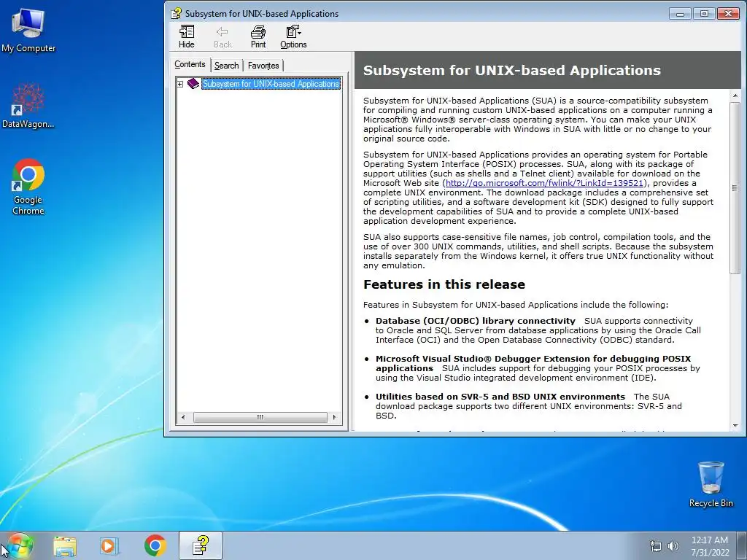Click 'Database (OCI/ODBC) library connectivity' text
Viewport: 747px width, 560px height.
476,321
